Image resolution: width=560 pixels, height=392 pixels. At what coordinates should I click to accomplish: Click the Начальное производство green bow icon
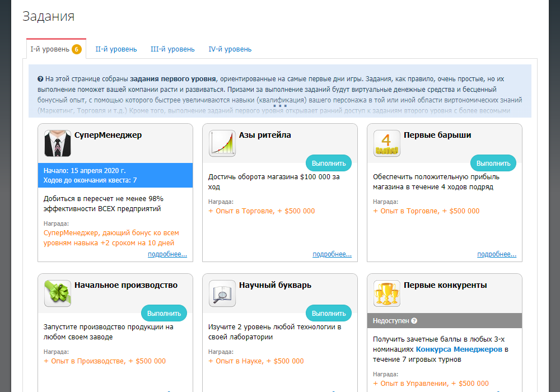(58, 293)
